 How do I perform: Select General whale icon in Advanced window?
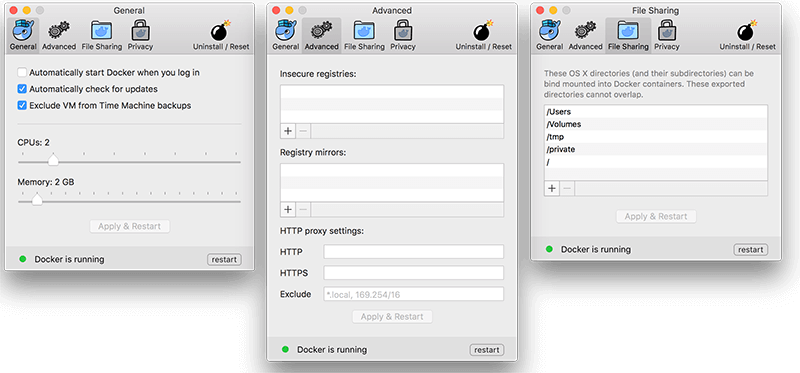click(x=286, y=31)
